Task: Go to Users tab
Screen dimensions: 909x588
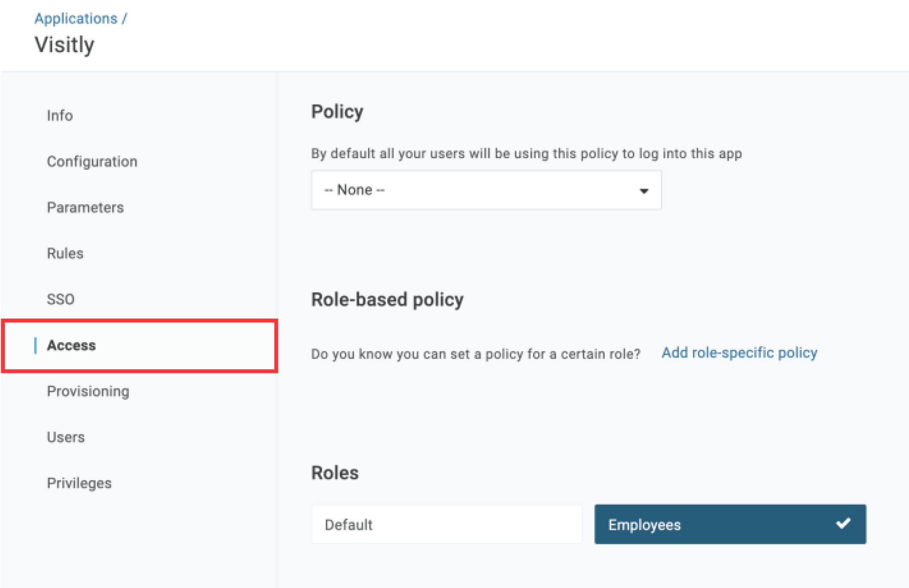Action: click(x=66, y=437)
